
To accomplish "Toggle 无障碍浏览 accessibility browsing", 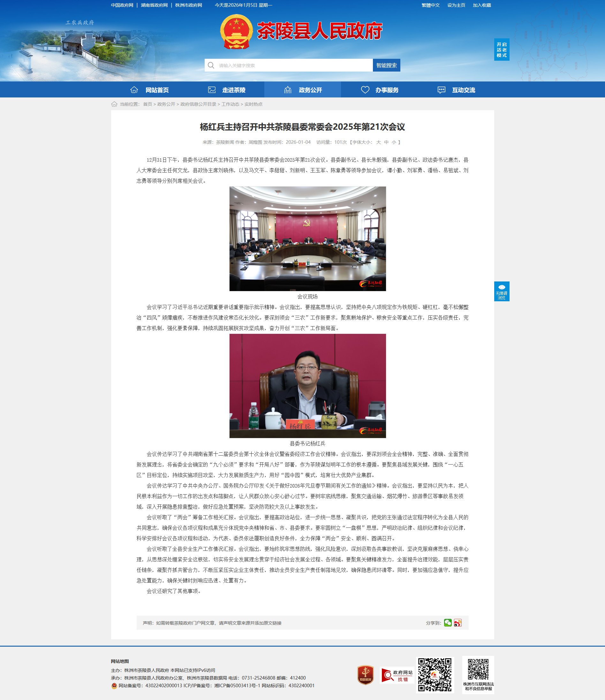I will 501,291.
